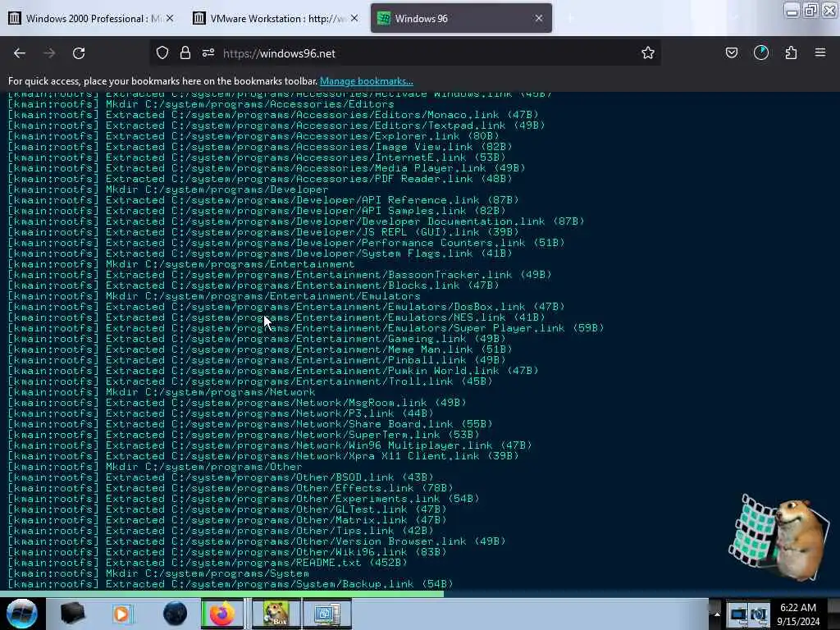Image resolution: width=840 pixels, height=630 pixels.
Task: Click the Monaco.link extracted log line
Action: [x=273, y=115]
